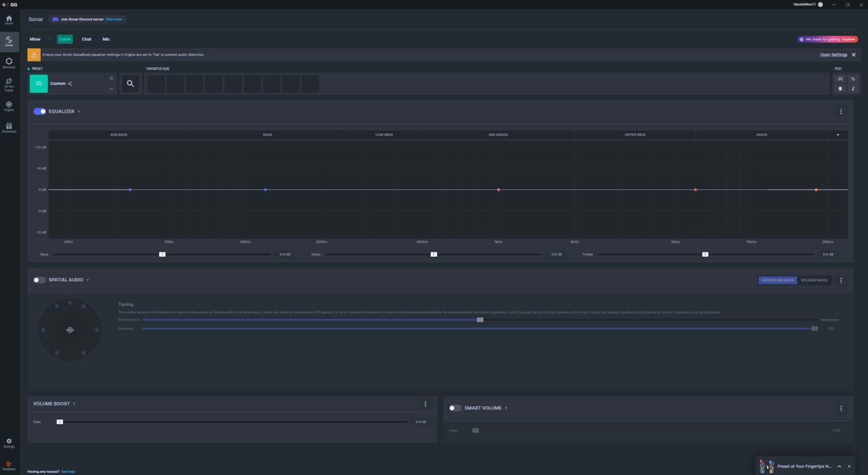Turn on the Smart Volume toggle
The image size is (868, 475).
point(455,408)
